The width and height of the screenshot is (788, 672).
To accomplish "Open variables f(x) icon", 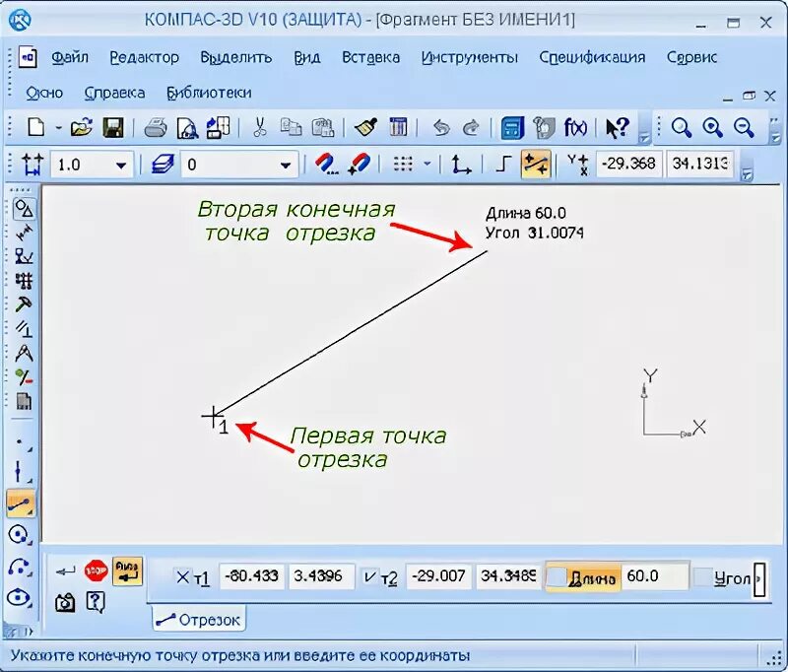I will pos(575,128).
